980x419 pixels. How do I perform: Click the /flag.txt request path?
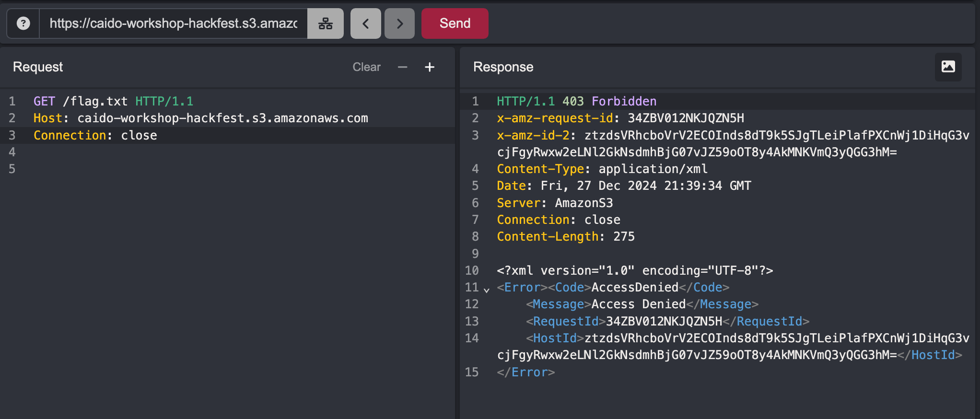click(95, 101)
